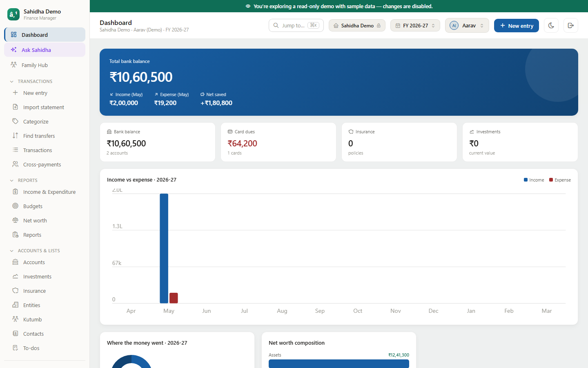Open Ask Sahidha in the sidebar

point(45,50)
